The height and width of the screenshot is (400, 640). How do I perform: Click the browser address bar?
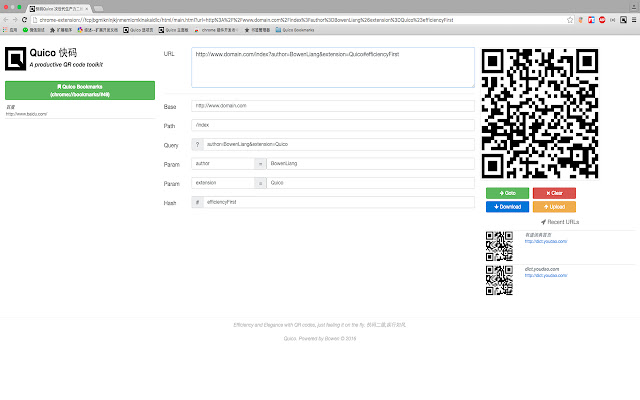point(302,20)
